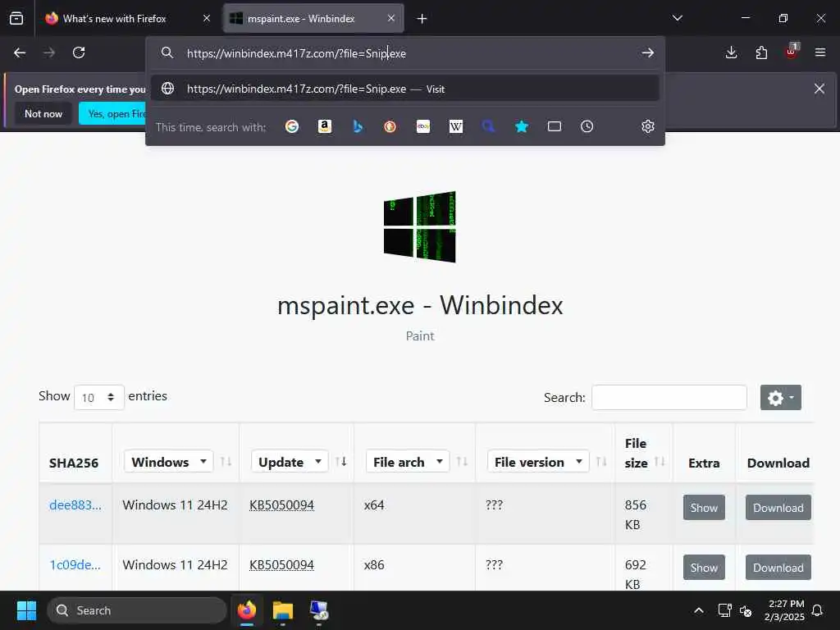Click the taskbar Search box
This screenshot has height=630, width=840.
tap(137, 610)
